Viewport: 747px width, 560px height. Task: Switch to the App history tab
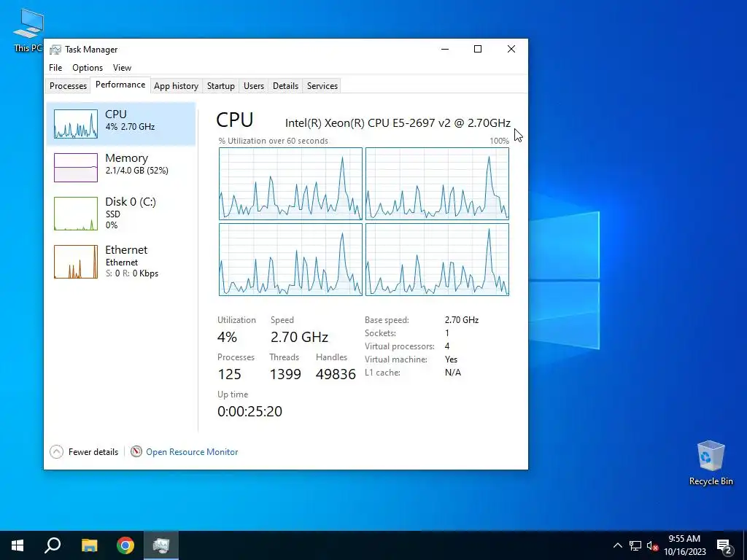(x=176, y=86)
